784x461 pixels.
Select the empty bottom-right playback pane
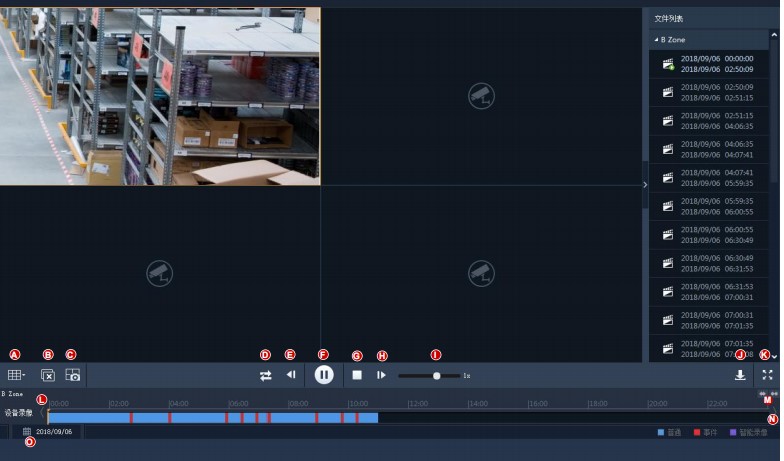(x=482, y=274)
